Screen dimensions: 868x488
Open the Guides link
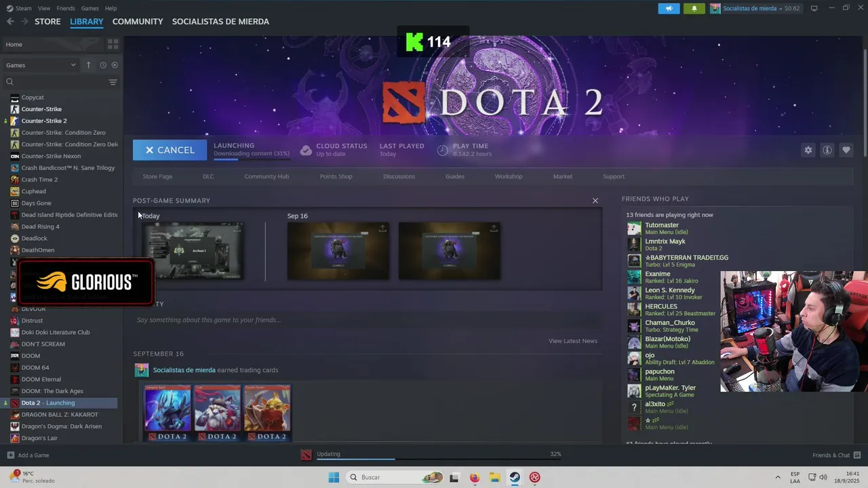coord(455,176)
